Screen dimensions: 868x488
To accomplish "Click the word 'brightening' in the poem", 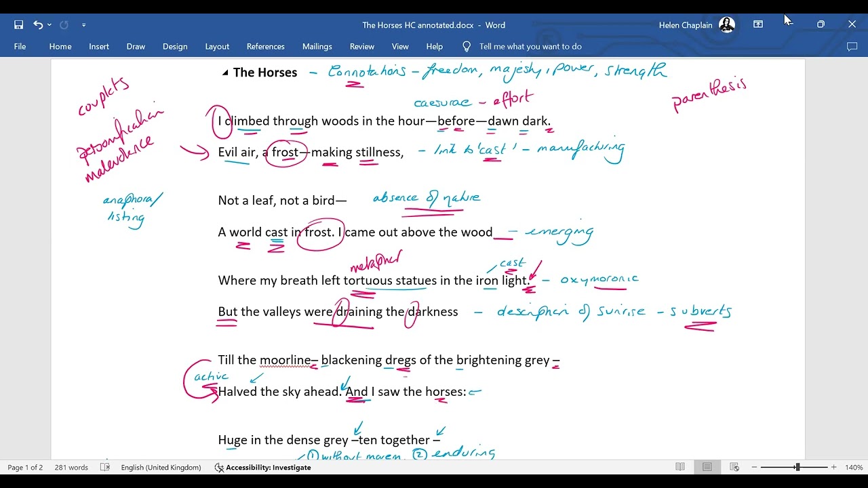I will pos(489,360).
